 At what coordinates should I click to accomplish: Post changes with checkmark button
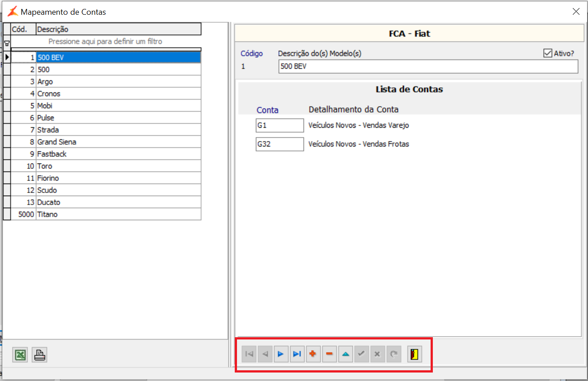pos(362,354)
